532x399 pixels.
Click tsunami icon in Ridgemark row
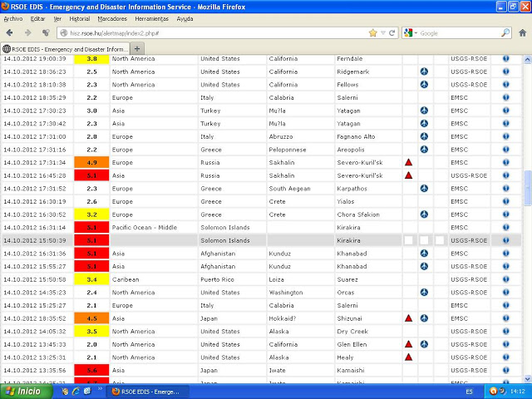(424, 71)
